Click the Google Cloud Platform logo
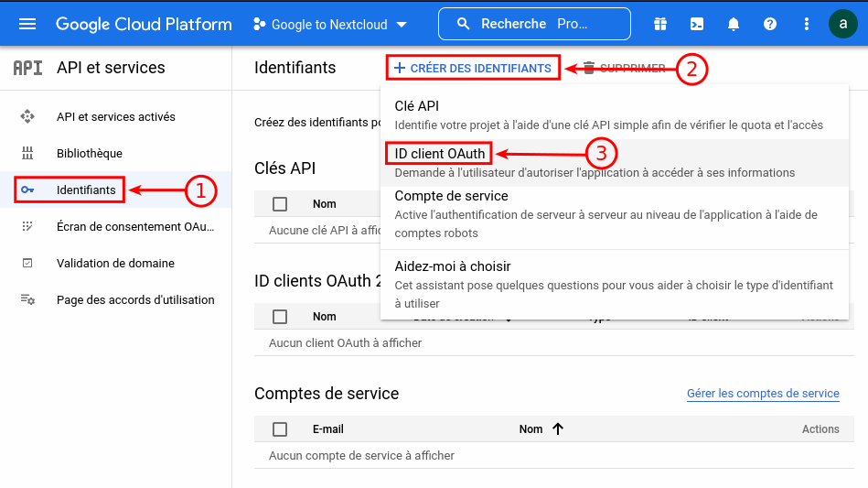Viewport: 868px width, 488px height. pyautogui.click(x=144, y=24)
